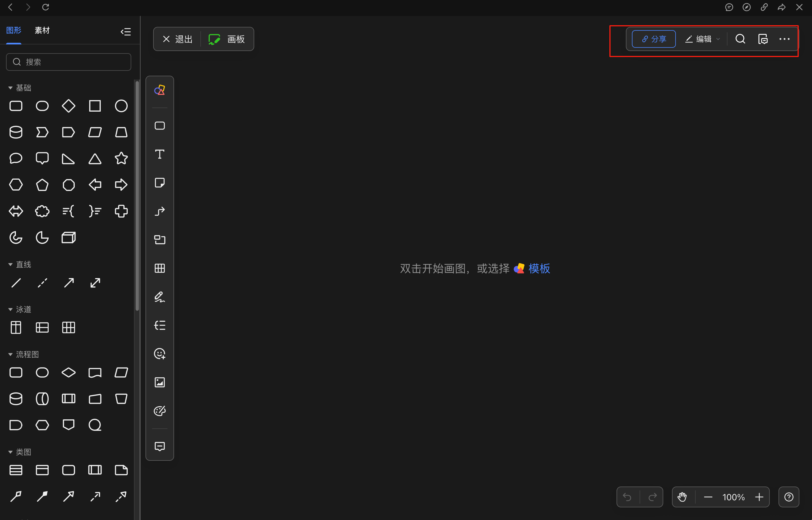The image size is (812, 520).
Task: Click the 退出 button
Action: (x=178, y=39)
